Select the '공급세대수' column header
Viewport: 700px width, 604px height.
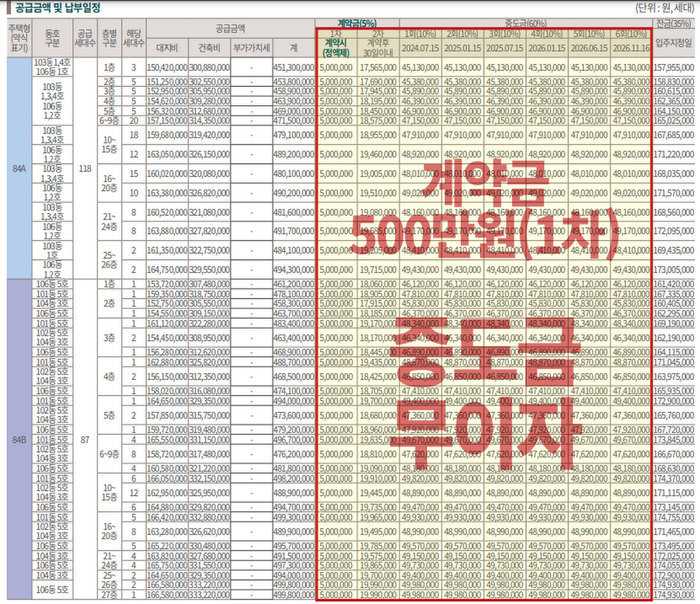click(x=85, y=38)
